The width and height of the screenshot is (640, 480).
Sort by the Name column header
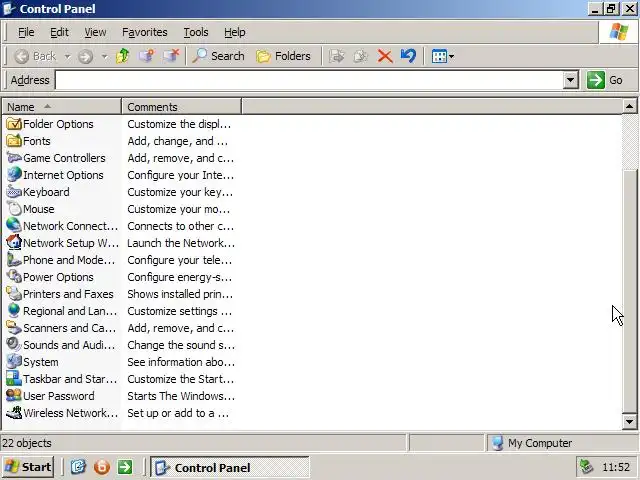62,107
